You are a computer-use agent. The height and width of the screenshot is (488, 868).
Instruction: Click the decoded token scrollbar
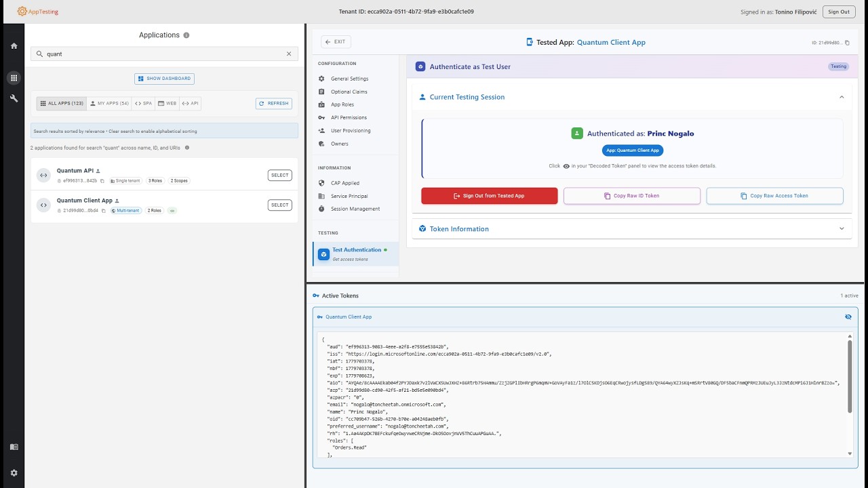click(x=850, y=377)
